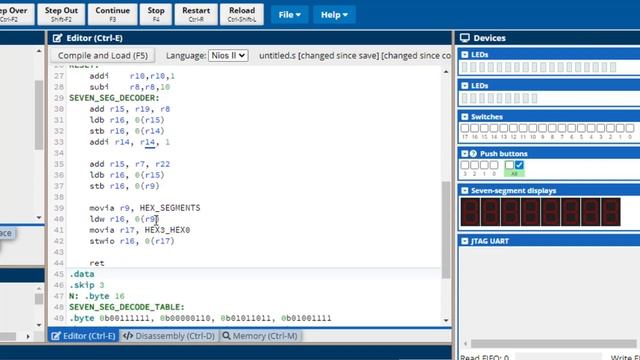Switch to the Memory (Ctrl-M) tab
The width and height of the screenshot is (640, 360).
tap(260, 336)
